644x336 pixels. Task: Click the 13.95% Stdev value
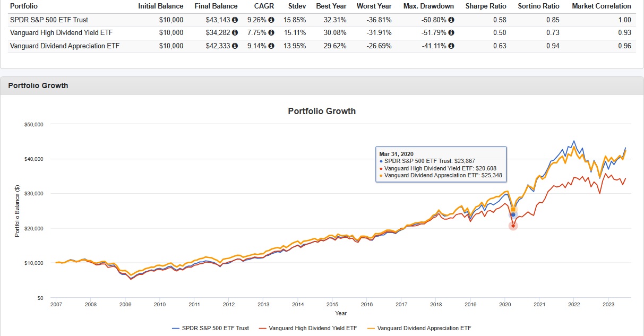pos(295,46)
